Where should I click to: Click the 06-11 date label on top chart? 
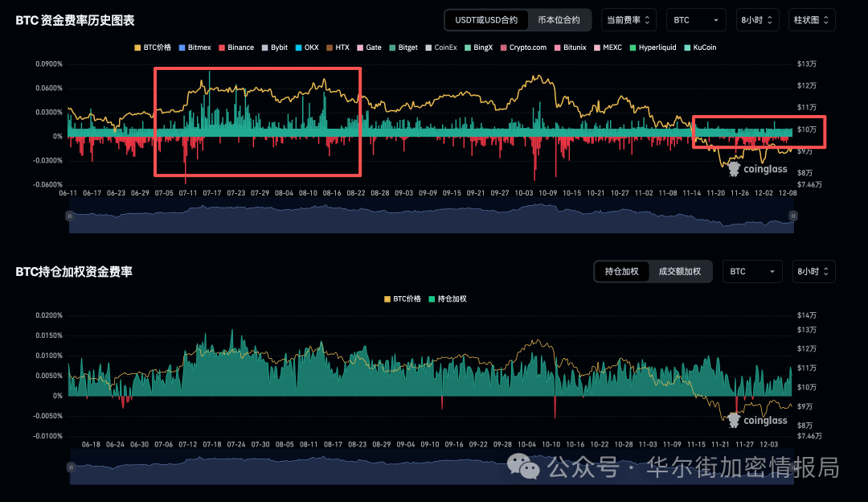68,193
